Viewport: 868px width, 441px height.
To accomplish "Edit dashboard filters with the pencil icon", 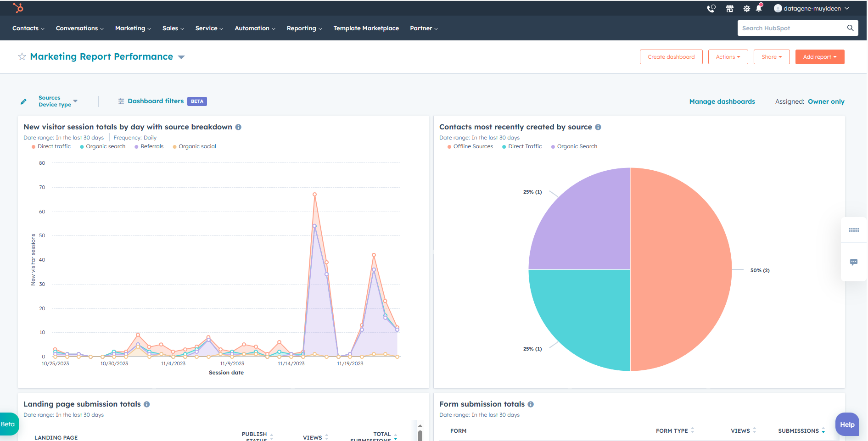I will click(x=23, y=101).
